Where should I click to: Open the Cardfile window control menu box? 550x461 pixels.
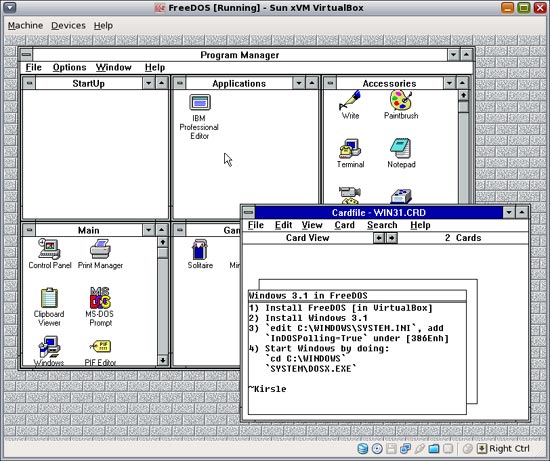[249, 212]
